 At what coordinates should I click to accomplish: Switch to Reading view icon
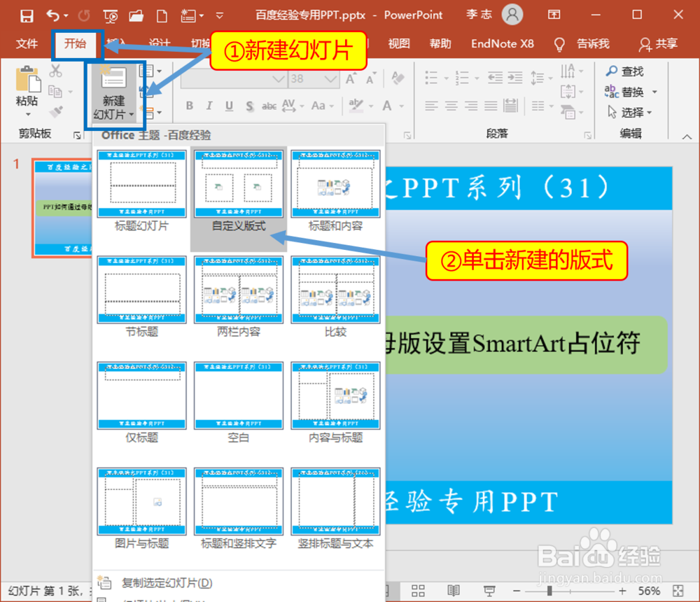(454, 591)
